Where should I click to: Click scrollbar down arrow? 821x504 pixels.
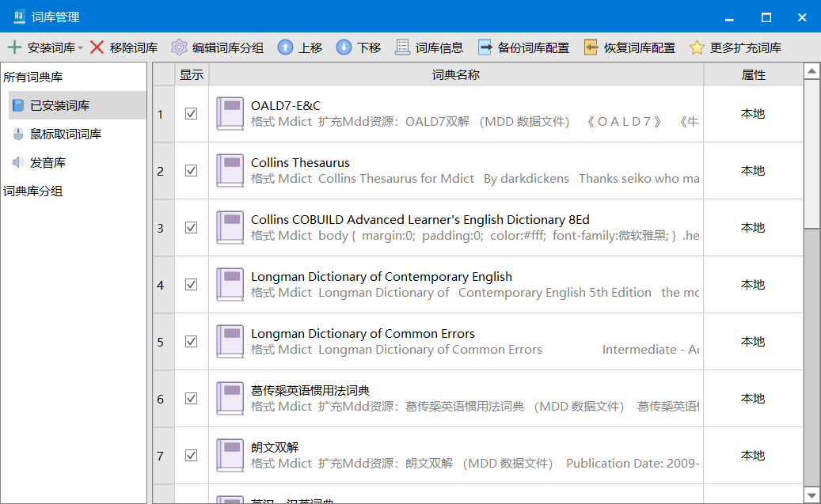[811, 495]
